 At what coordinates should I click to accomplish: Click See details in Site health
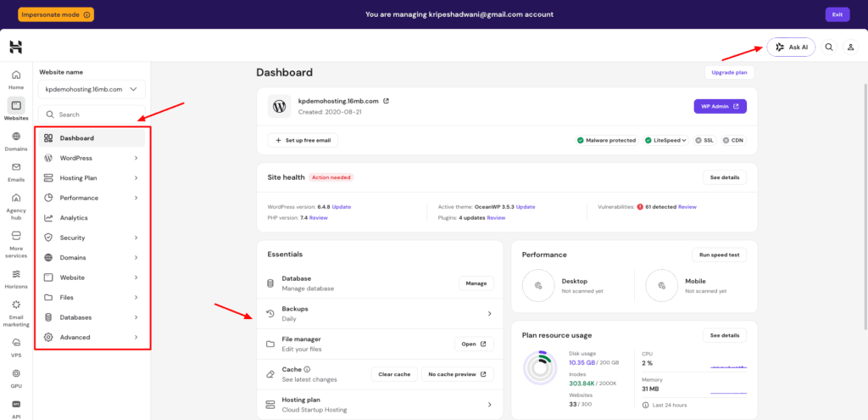[x=725, y=177]
